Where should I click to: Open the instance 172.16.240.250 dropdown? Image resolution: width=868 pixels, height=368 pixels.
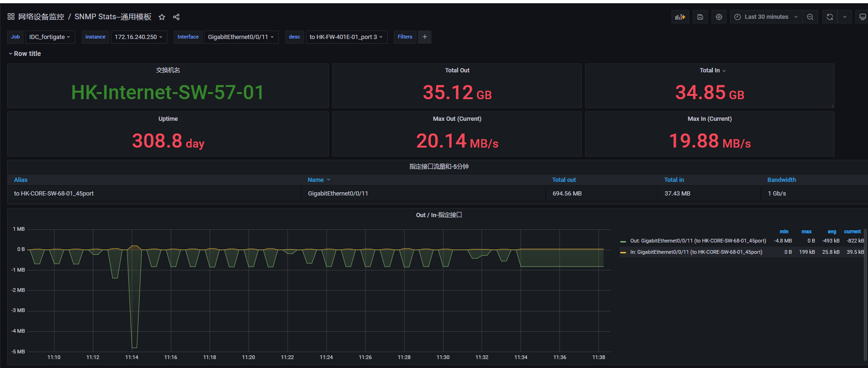pos(139,37)
